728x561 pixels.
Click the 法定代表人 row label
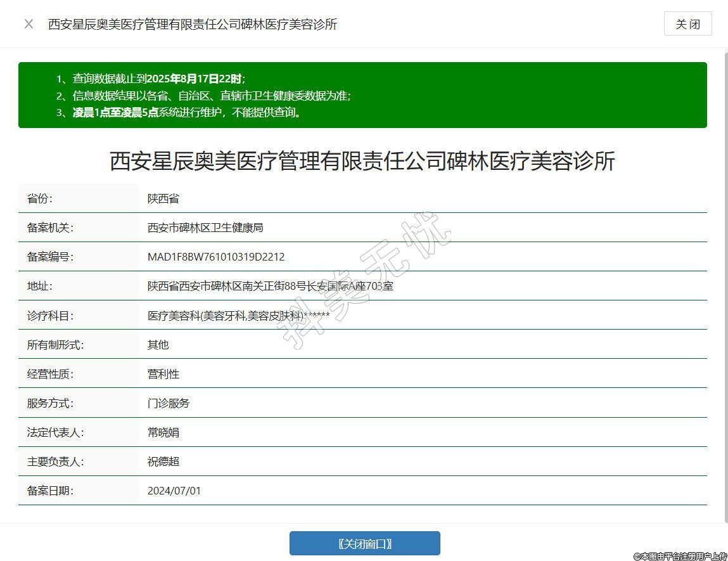click(x=56, y=432)
